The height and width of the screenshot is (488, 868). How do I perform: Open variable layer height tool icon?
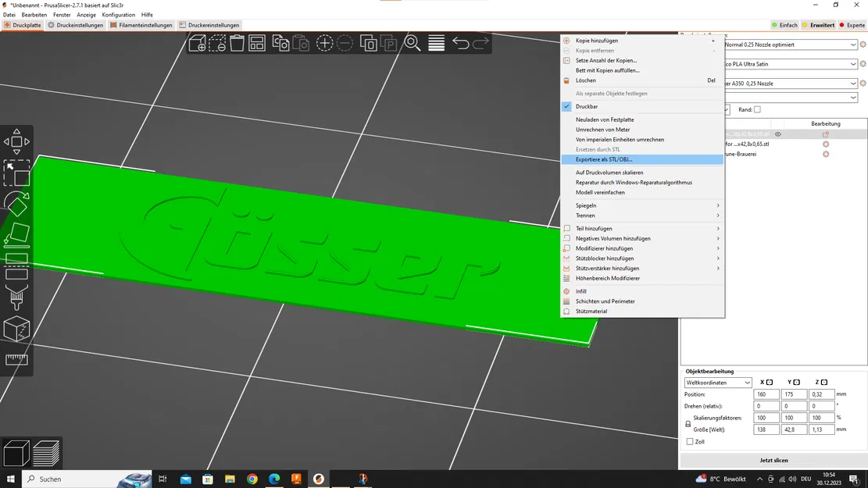click(x=436, y=43)
